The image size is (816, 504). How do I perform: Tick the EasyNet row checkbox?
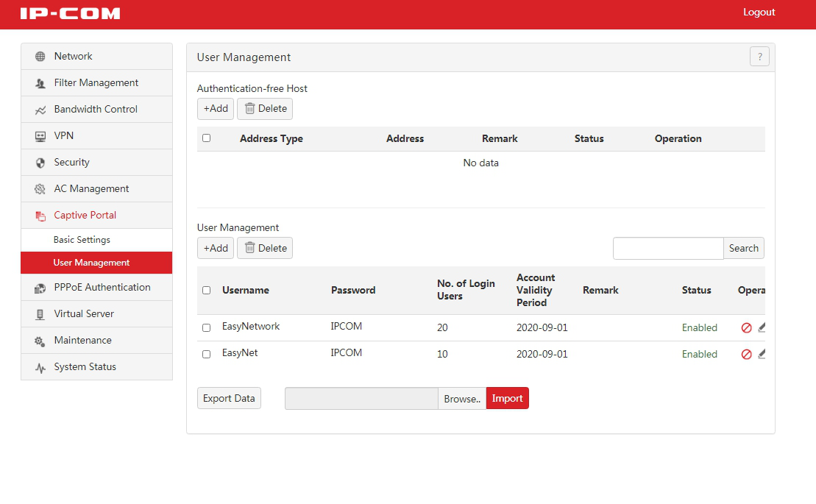pos(207,354)
